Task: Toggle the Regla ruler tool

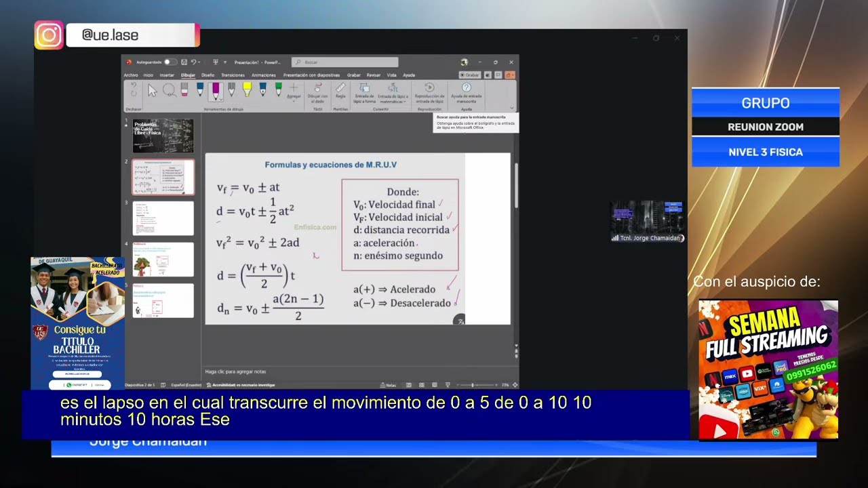Action: click(340, 90)
